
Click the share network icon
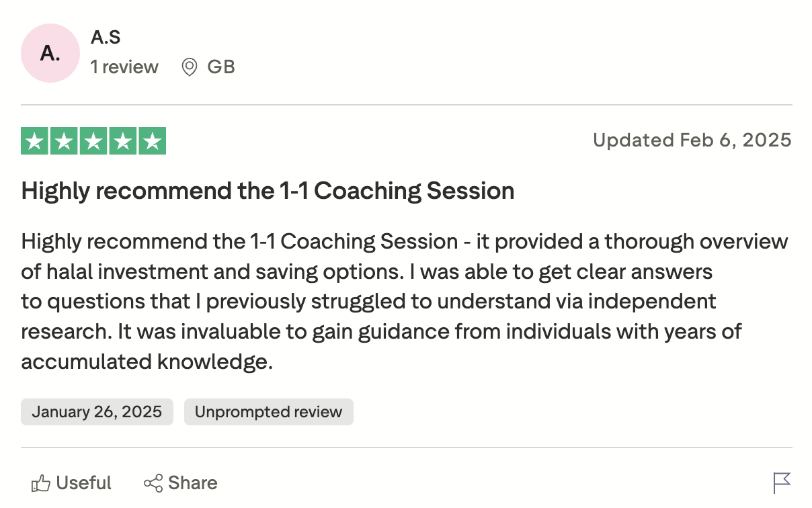coord(153,483)
